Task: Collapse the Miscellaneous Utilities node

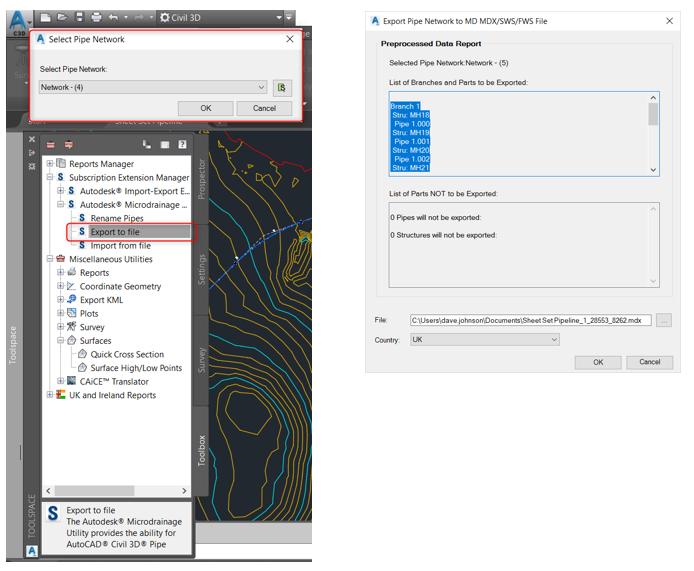Action: click(50, 259)
